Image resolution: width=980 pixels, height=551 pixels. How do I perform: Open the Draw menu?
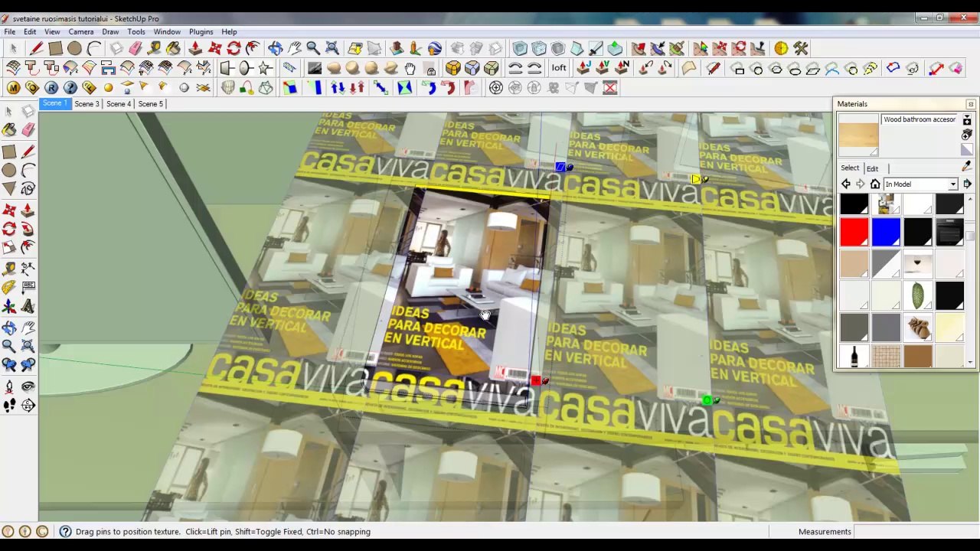coord(110,32)
